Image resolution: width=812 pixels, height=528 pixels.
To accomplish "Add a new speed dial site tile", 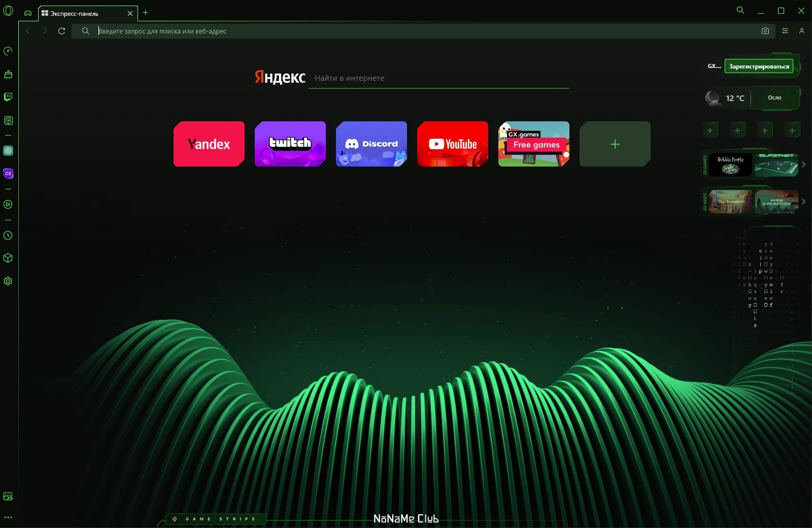I will point(615,144).
